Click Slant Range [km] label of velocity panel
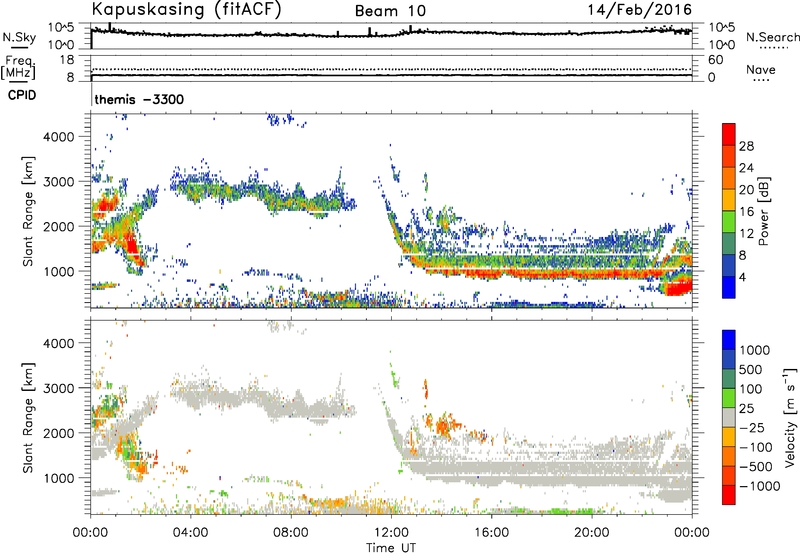 28,418
